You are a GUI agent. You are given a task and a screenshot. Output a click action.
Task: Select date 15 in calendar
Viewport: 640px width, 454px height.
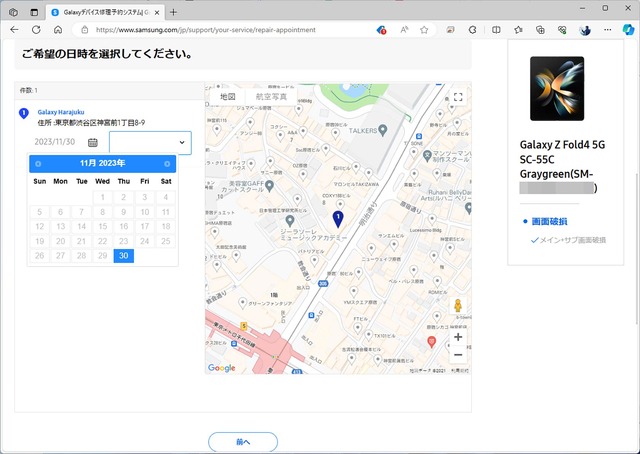click(x=102, y=226)
